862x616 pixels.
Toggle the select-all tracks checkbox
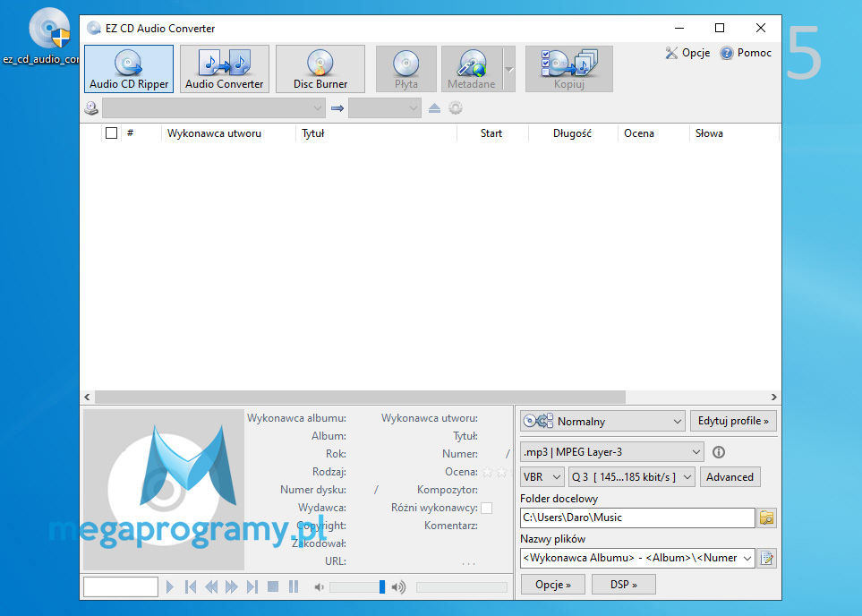[x=111, y=133]
